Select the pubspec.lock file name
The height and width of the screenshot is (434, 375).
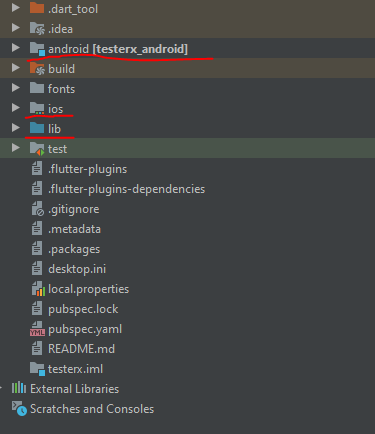pyautogui.click(x=83, y=309)
